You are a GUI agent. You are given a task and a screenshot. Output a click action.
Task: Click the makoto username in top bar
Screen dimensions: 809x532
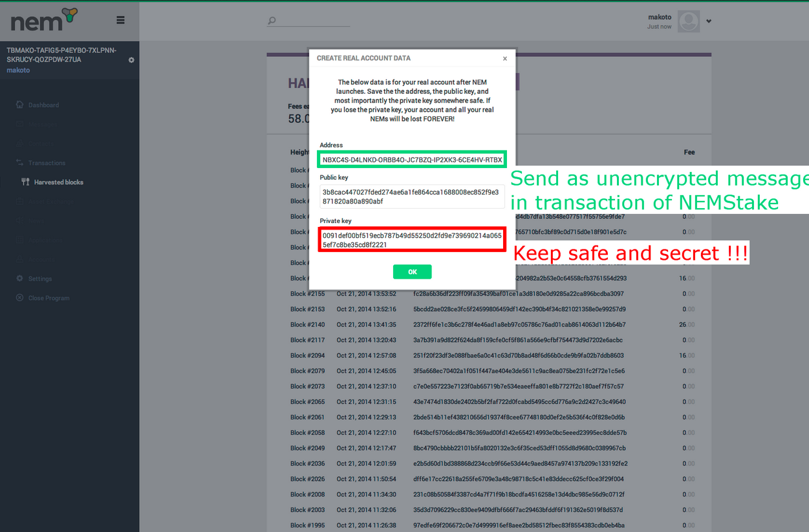(x=660, y=17)
